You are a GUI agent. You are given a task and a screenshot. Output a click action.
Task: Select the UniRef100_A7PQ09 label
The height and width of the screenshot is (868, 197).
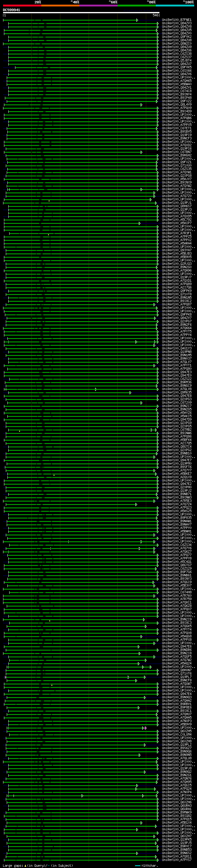pos(177,108)
